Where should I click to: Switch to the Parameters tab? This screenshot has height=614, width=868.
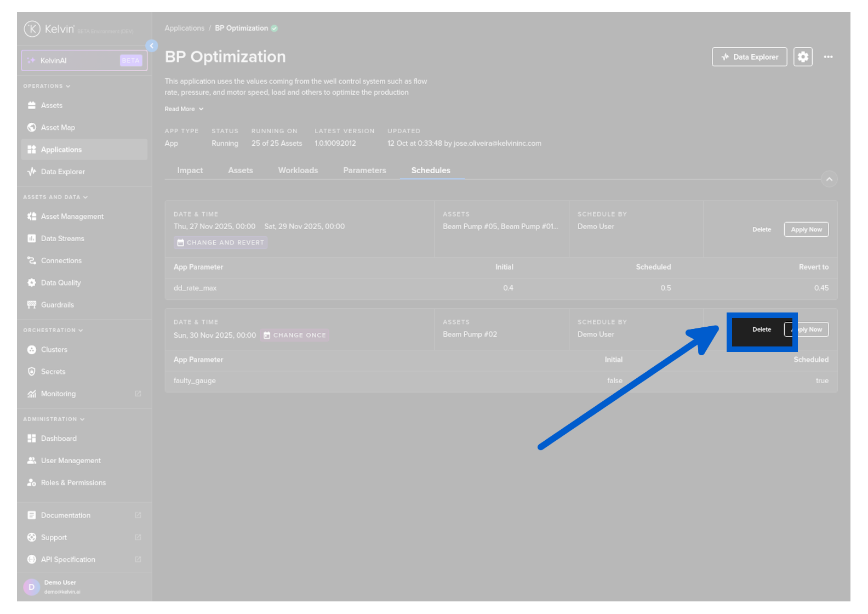click(364, 170)
